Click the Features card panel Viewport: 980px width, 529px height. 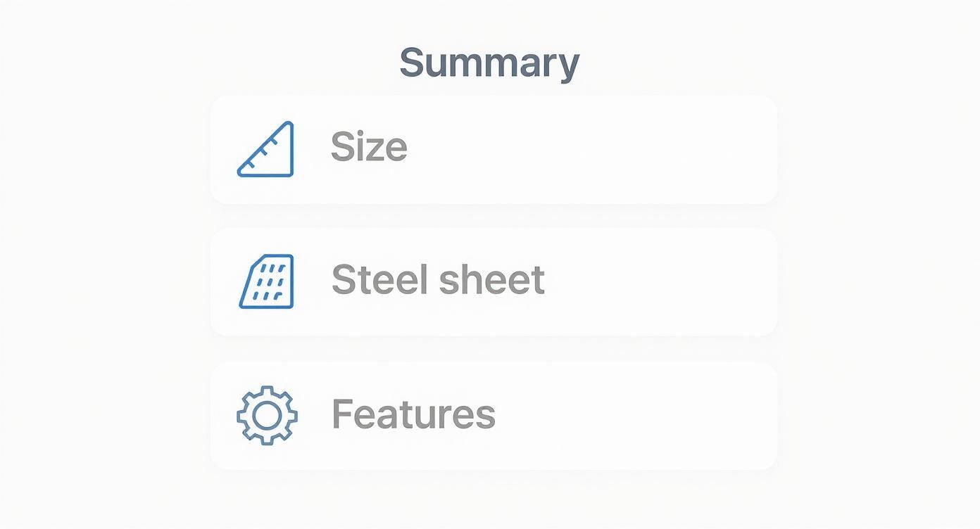pyautogui.click(x=493, y=414)
